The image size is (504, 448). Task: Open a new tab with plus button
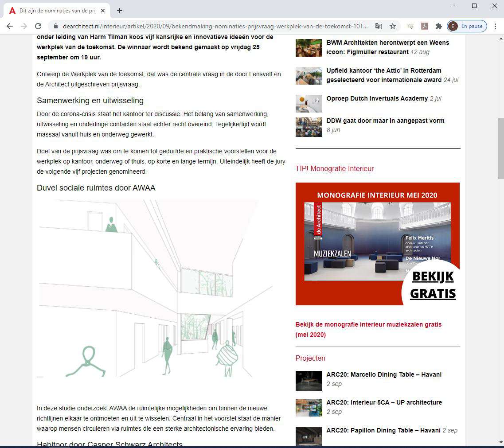click(x=119, y=11)
